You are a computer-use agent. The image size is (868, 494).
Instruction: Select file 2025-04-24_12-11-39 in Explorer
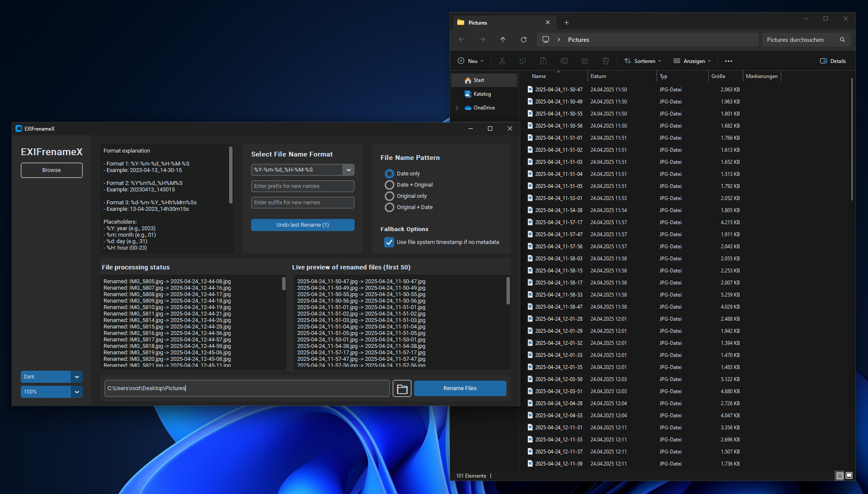point(559,464)
